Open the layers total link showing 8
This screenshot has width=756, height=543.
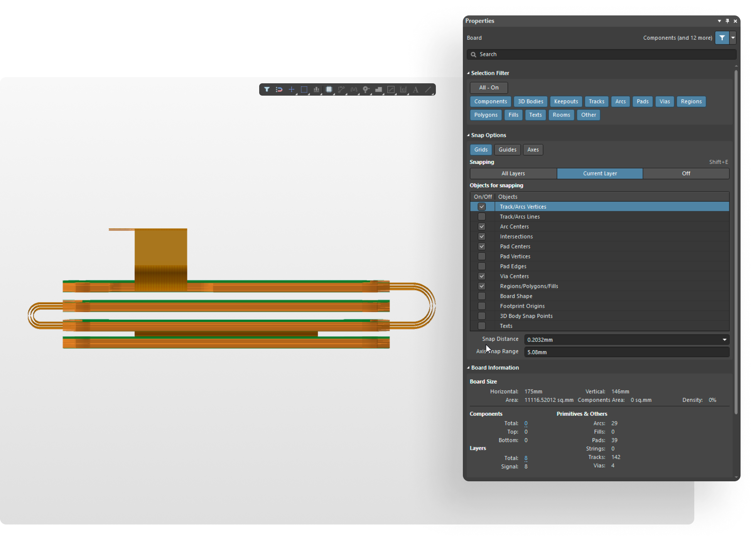click(526, 458)
